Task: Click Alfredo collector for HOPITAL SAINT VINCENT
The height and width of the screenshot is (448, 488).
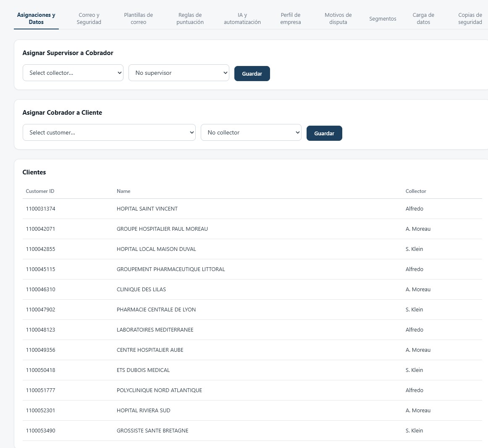Action: tap(414, 208)
